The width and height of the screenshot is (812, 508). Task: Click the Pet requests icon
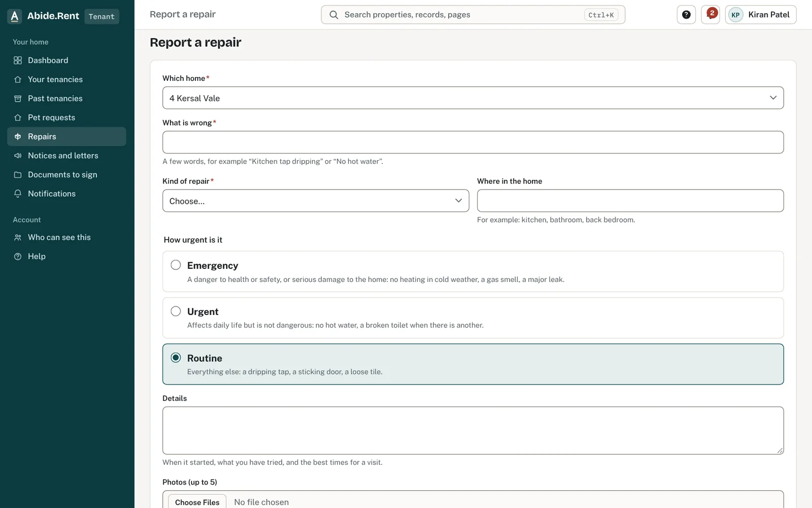coord(18,118)
